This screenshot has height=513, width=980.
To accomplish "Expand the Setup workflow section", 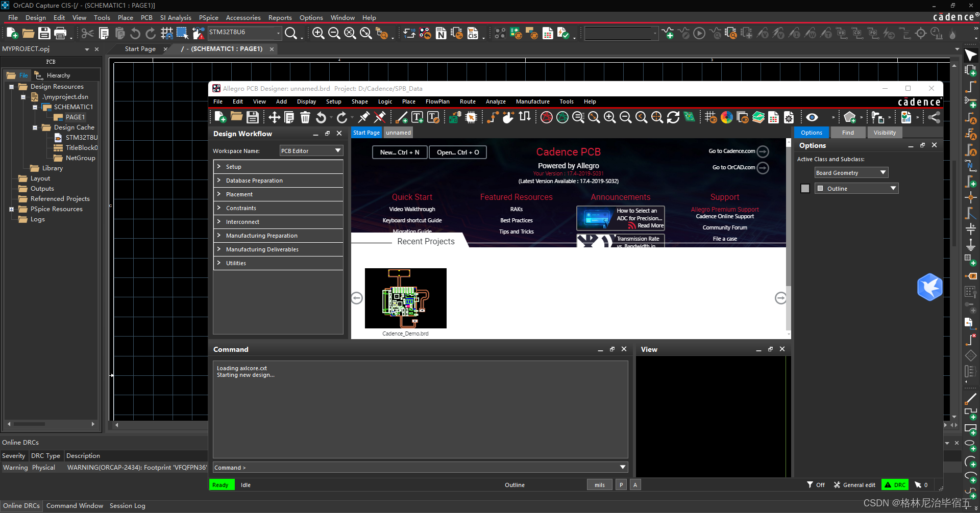I will 278,167.
